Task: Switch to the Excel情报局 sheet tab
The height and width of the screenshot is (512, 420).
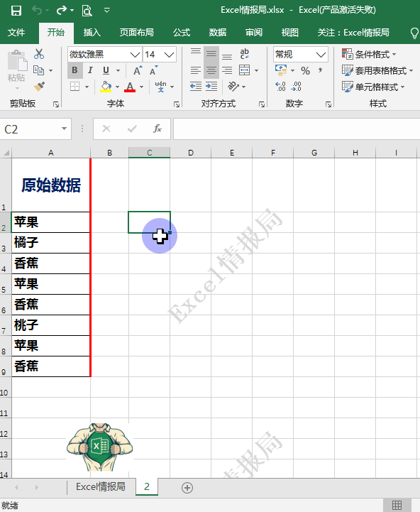Action: pos(101,487)
